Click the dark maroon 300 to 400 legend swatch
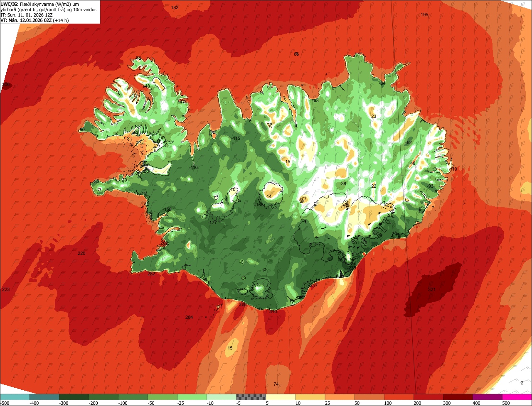Image resolution: width=532 pixels, height=406 pixels. click(458, 397)
